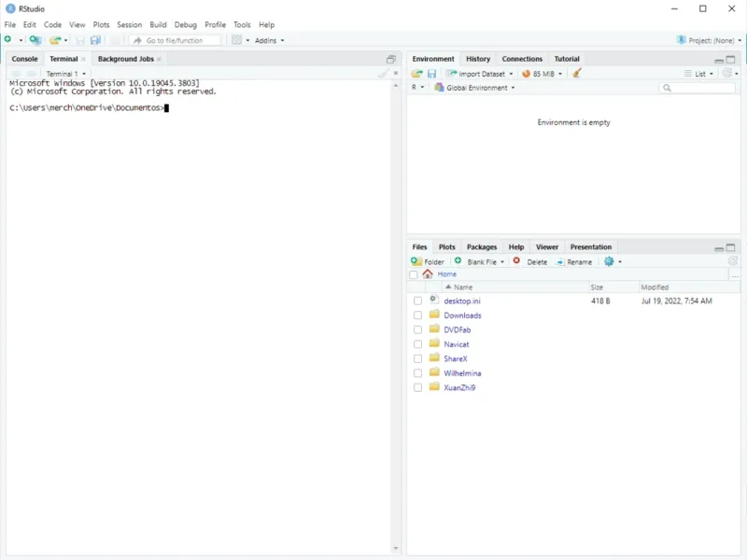Click the broom icon to clear environment
Screen dimensions: 747x560
point(577,74)
